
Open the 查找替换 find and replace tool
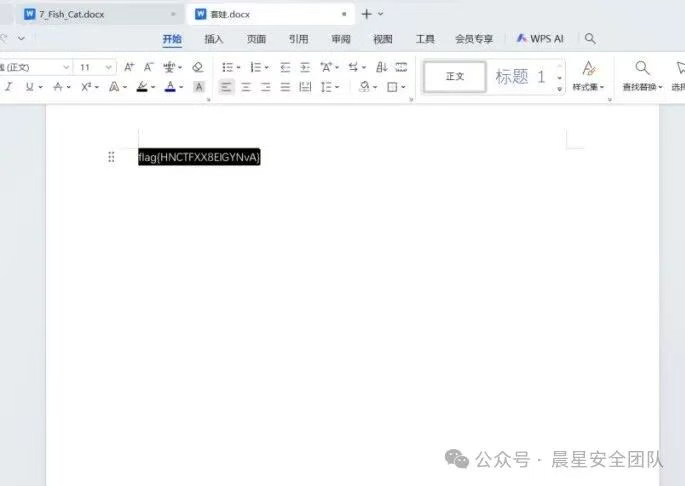coord(642,75)
